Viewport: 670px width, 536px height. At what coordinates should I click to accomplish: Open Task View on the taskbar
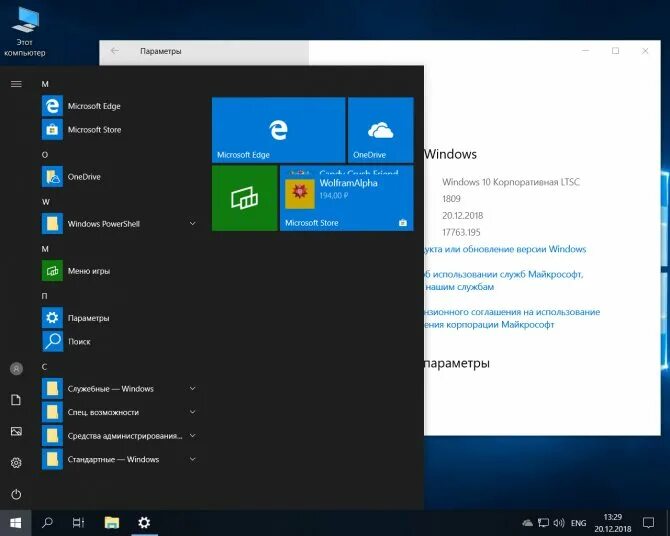(x=79, y=522)
